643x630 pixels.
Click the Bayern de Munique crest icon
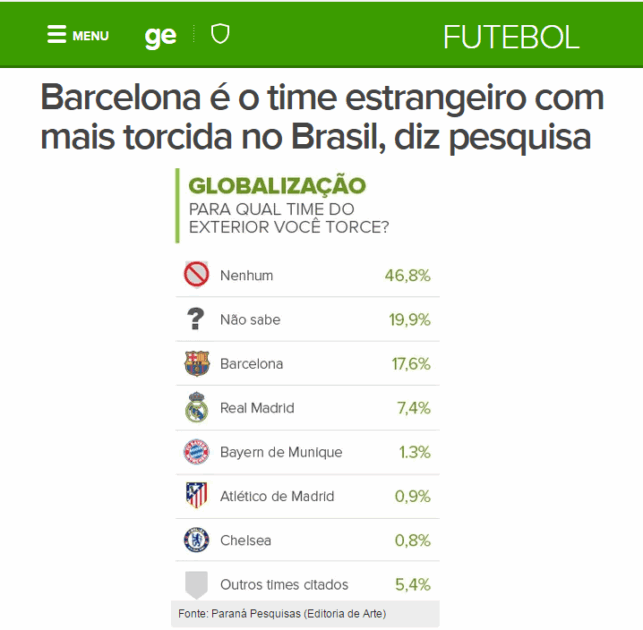[197, 452]
